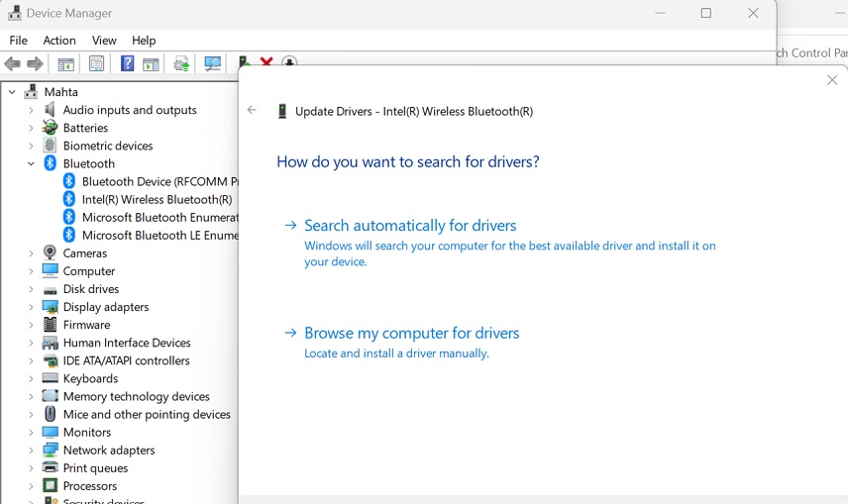The image size is (848, 504).
Task: Select Microsoft Bluetooth Enumerator item
Action: tap(160, 217)
